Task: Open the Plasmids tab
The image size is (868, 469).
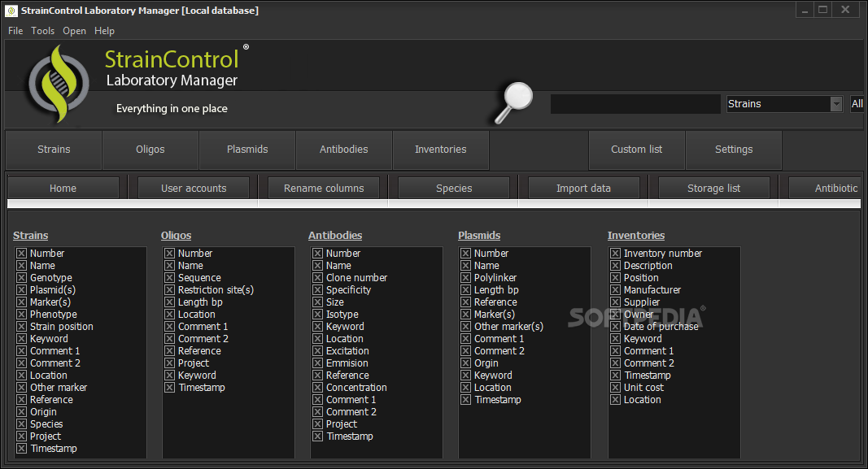Action: tap(247, 150)
